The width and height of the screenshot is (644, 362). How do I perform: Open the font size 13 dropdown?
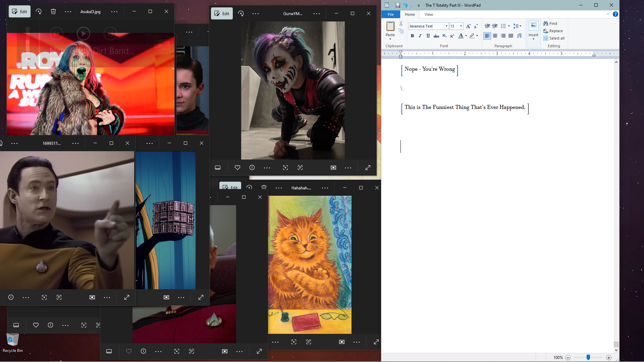pos(461,26)
